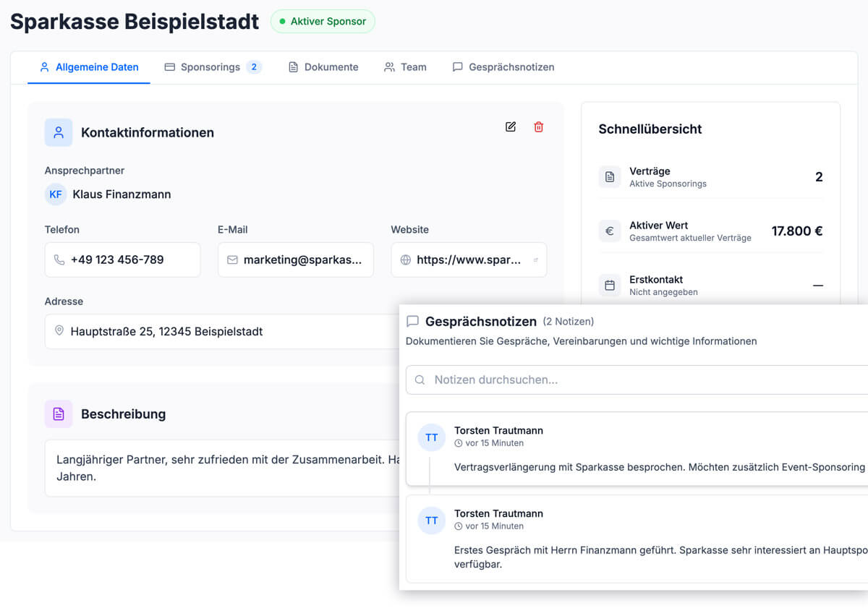Click TT avatar on the Vertragsverlängerung note
The width and height of the screenshot is (868, 608).
click(x=432, y=437)
